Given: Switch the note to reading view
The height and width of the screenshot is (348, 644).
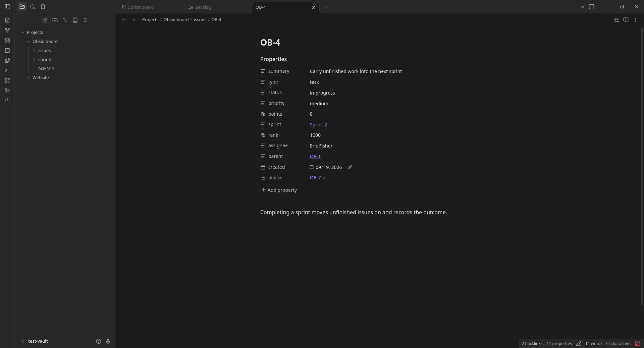Looking at the screenshot, I should coord(626,20).
